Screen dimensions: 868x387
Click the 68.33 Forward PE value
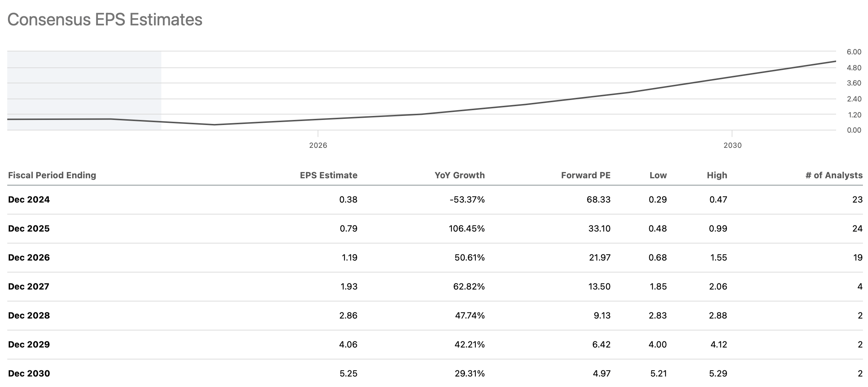click(x=598, y=200)
